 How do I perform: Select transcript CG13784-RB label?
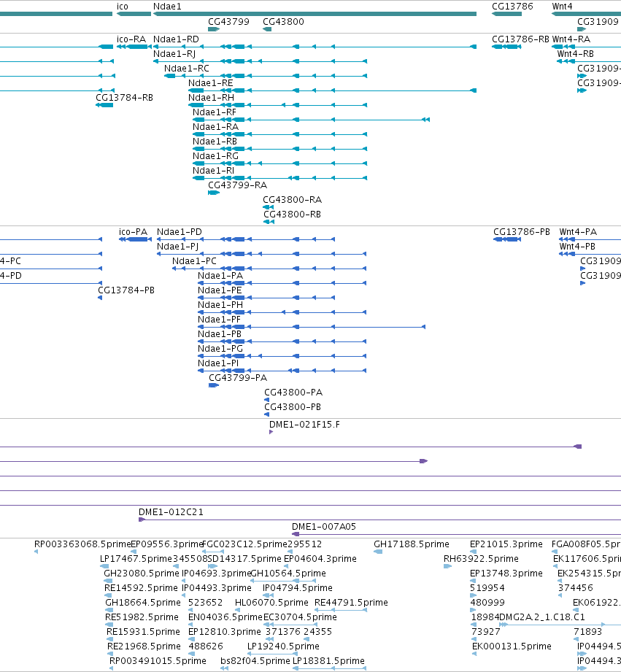(x=124, y=98)
